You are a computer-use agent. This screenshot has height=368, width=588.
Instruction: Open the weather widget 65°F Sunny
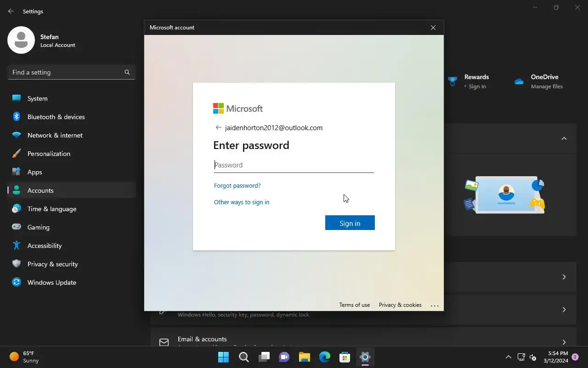pos(25,357)
